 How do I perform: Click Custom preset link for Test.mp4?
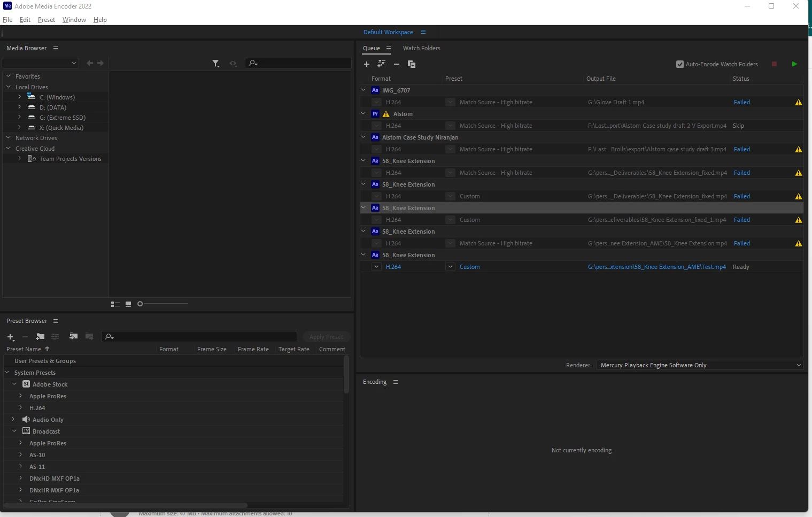pos(470,267)
